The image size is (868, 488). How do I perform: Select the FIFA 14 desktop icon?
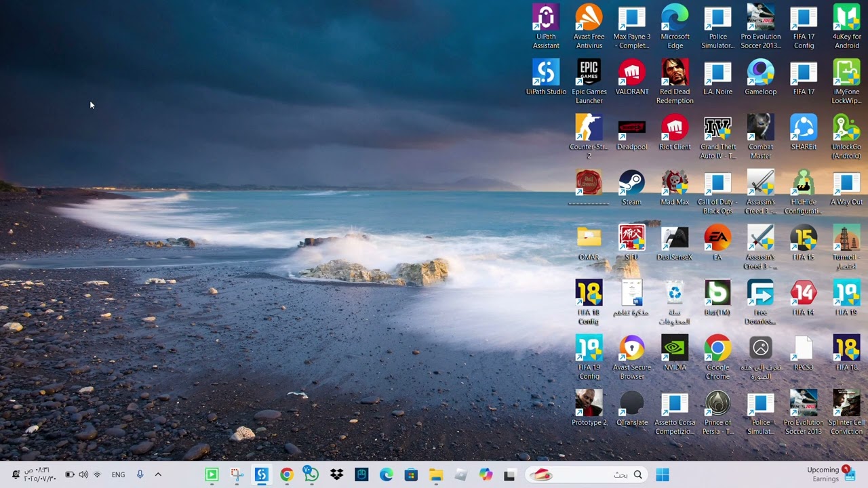804,298
